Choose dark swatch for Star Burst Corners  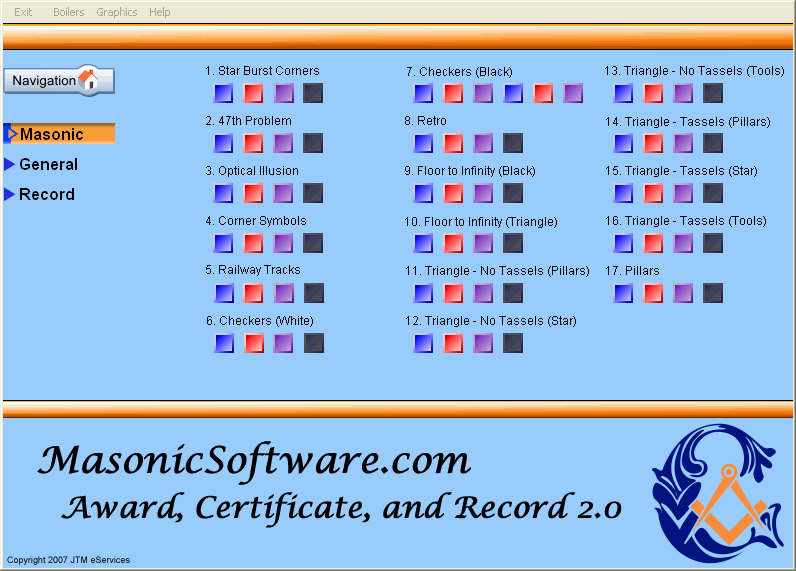tap(313, 93)
